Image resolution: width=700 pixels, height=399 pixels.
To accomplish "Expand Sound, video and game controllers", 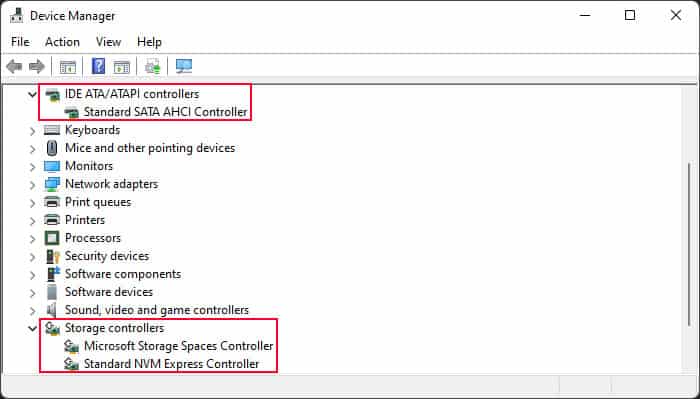I will coord(32,311).
